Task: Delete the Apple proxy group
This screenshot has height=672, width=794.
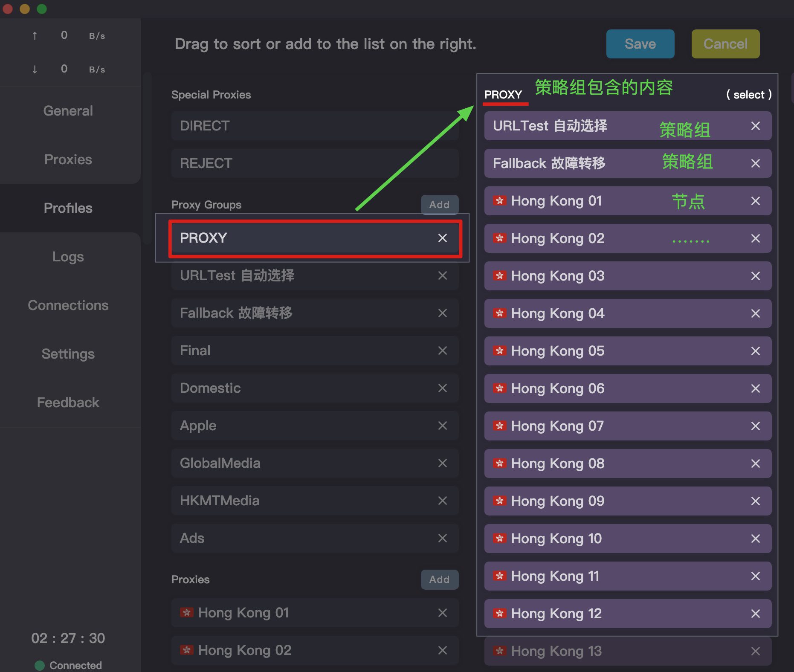Action: [x=442, y=426]
